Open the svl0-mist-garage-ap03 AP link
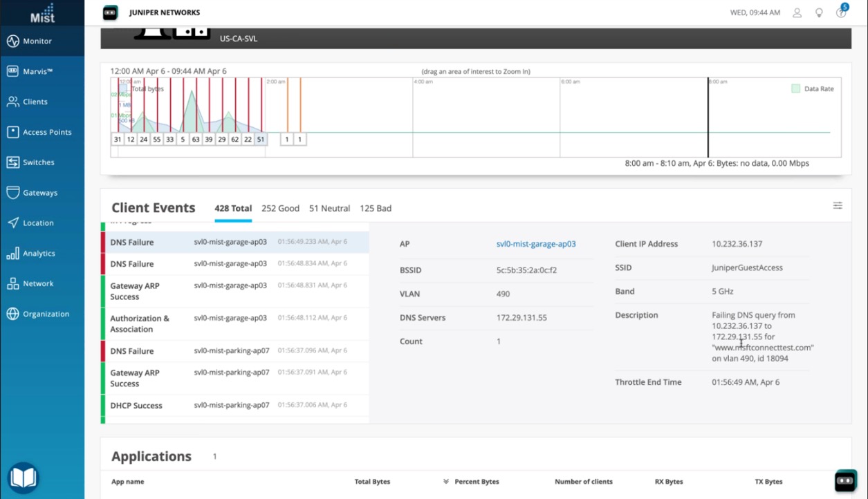The height and width of the screenshot is (499, 868). (x=535, y=244)
